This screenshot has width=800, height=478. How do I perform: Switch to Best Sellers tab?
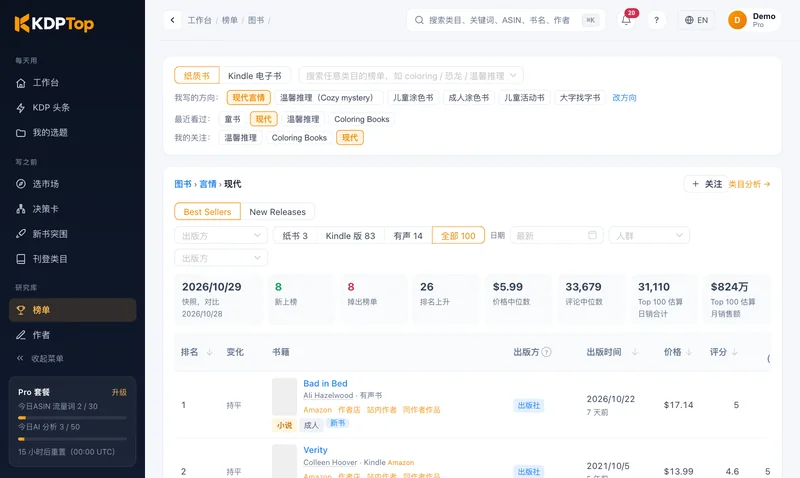pos(207,212)
